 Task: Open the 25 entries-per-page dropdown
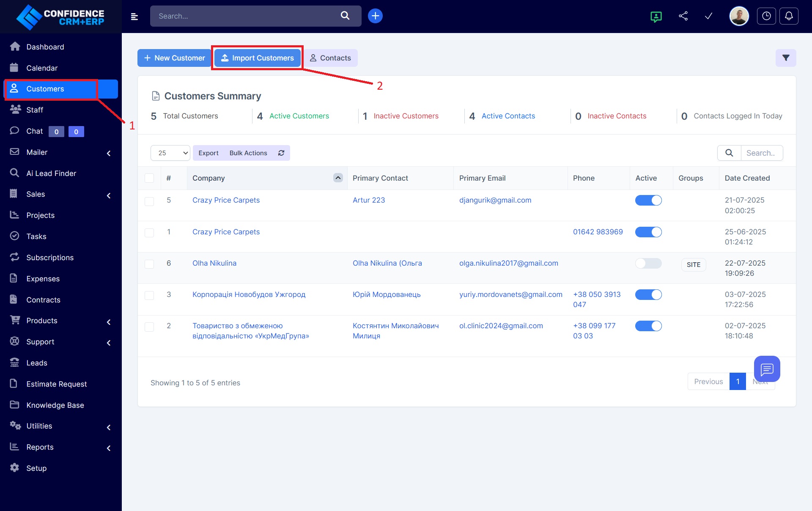coord(170,153)
